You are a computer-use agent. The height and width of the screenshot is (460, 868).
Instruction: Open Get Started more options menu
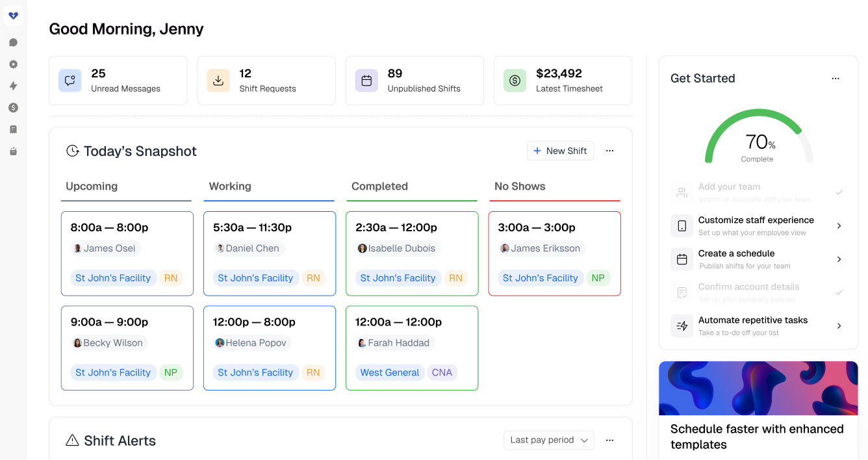point(836,79)
